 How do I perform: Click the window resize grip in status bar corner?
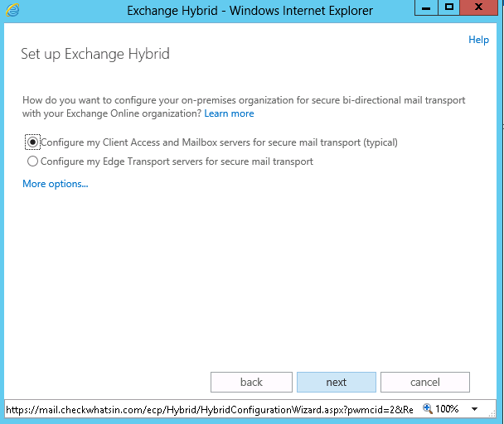[x=492, y=413]
